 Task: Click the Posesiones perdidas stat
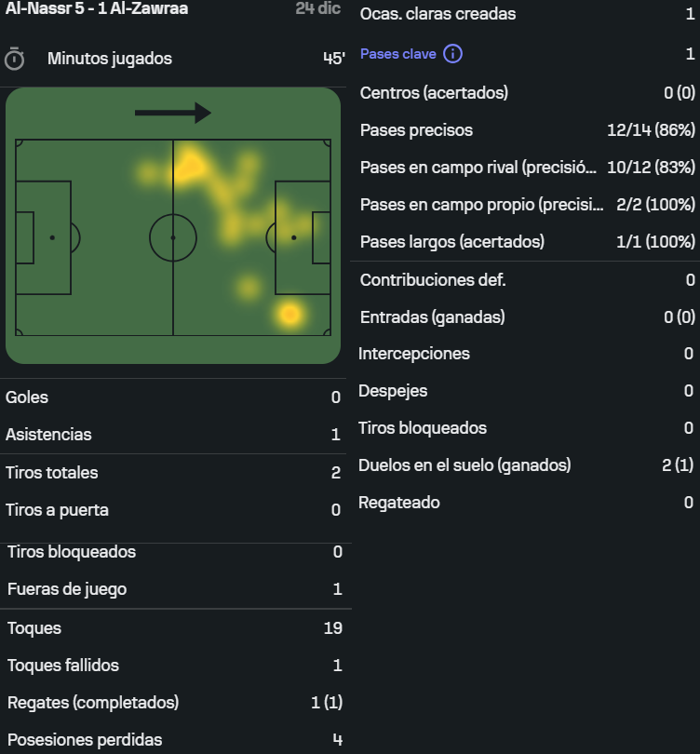pyautogui.click(x=174, y=740)
